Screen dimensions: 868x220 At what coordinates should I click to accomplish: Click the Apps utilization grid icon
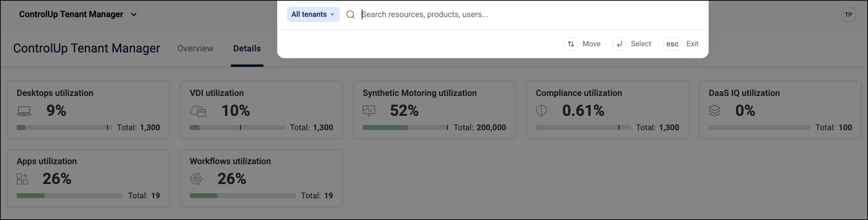22,179
